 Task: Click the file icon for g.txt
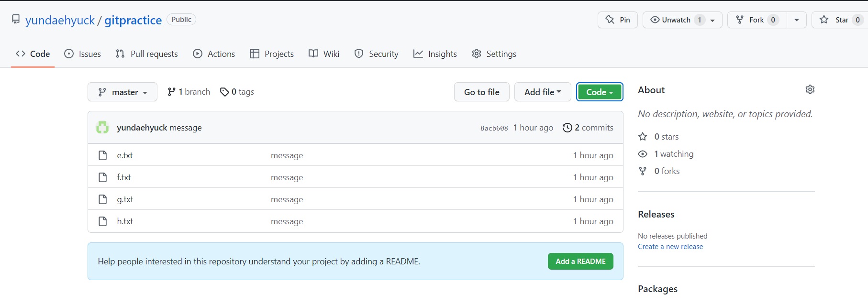pyautogui.click(x=102, y=199)
